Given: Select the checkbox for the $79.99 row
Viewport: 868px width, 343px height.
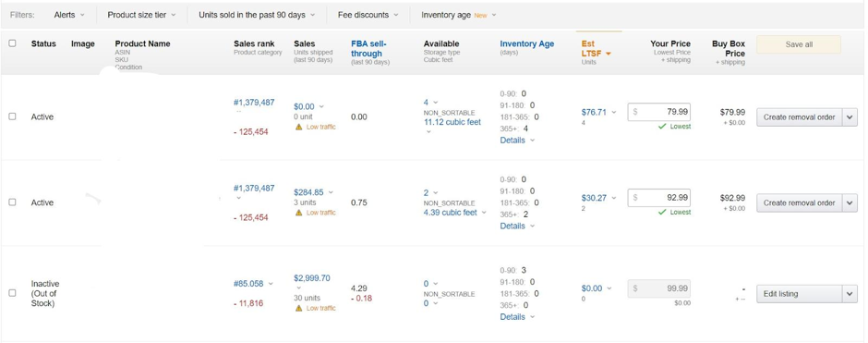Looking at the screenshot, I should click(12, 116).
